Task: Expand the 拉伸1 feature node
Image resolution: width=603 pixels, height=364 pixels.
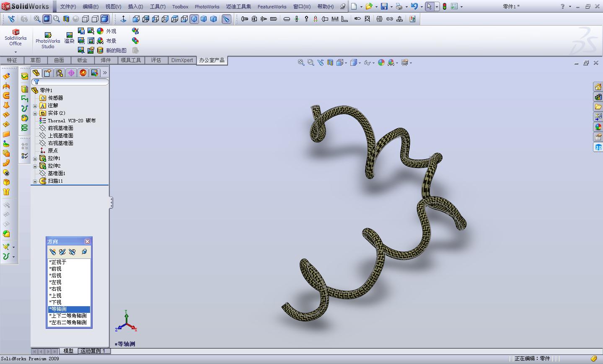Action: click(35, 158)
